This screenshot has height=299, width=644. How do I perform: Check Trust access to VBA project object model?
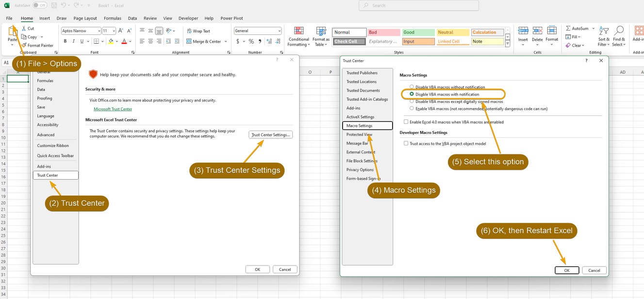coord(406,144)
